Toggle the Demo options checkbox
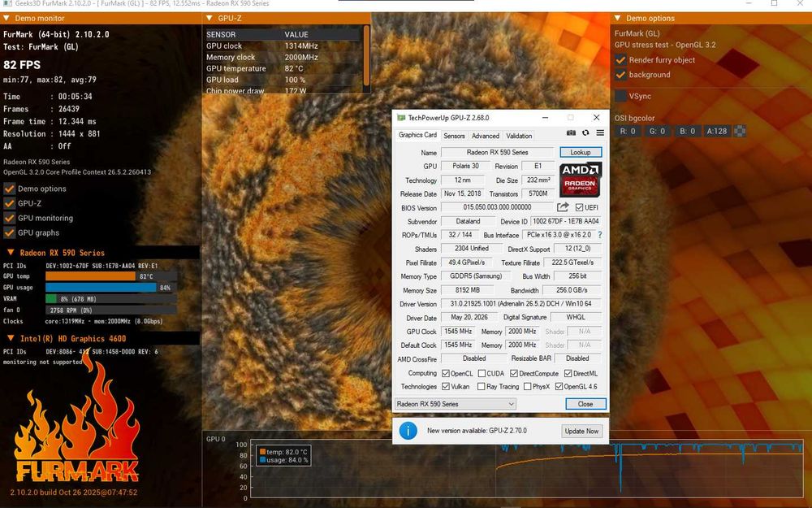Image resolution: width=812 pixels, height=508 pixels. point(9,189)
